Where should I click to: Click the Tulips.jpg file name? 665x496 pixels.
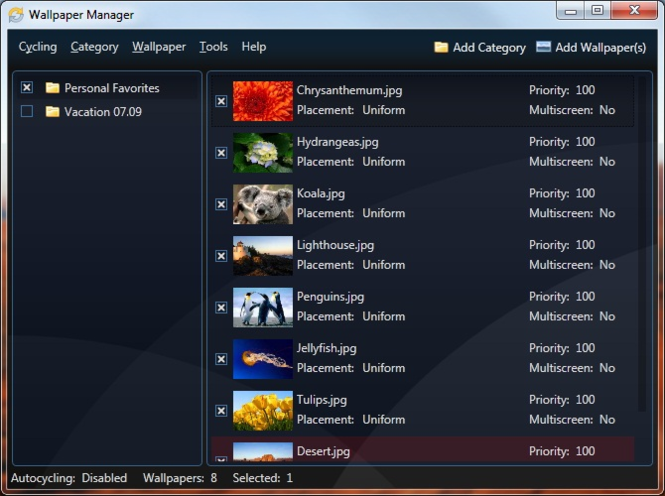coord(321,400)
